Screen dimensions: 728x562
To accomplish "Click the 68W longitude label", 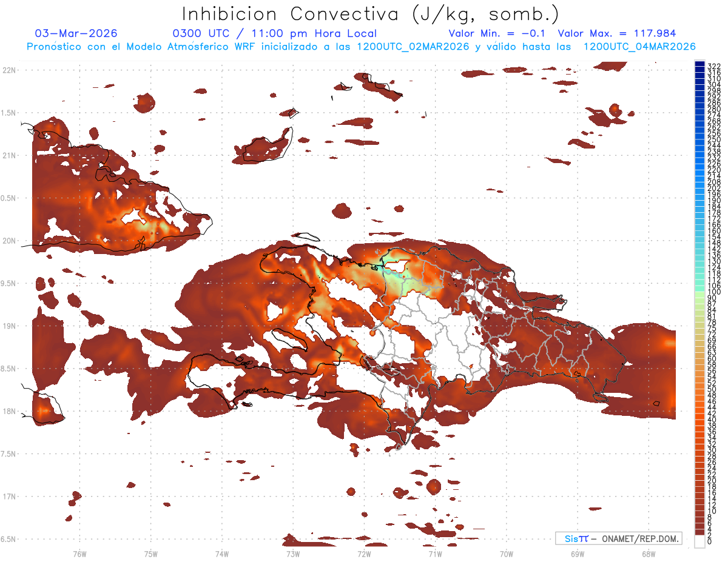I will [x=649, y=554].
